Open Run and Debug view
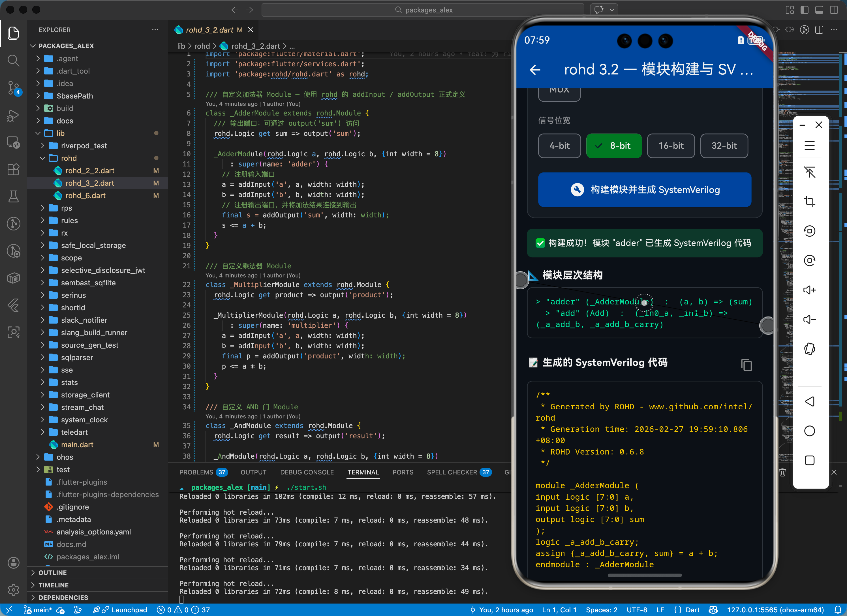Viewport: 847px width, 616px height. [13, 115]
